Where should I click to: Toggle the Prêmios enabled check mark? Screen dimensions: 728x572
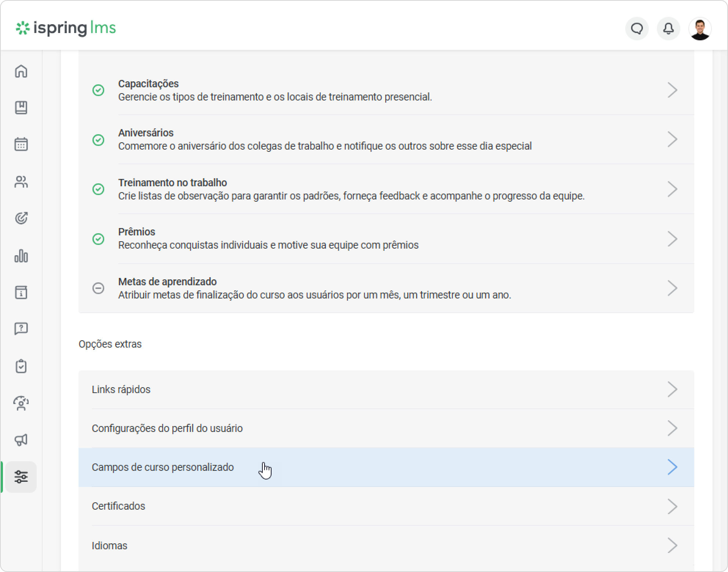coord(98,239)
